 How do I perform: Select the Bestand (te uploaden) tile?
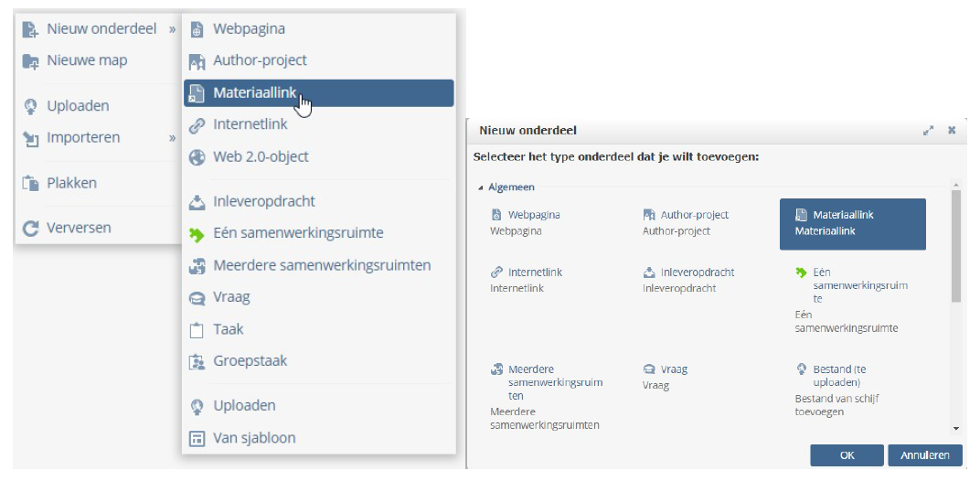click(x=852, y=390)
